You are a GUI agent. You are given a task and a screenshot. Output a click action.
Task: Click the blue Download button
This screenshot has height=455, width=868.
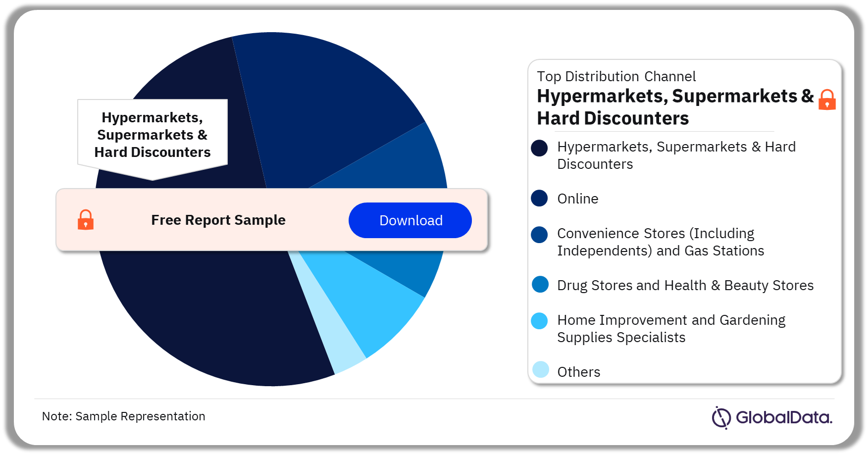(410, 220)
